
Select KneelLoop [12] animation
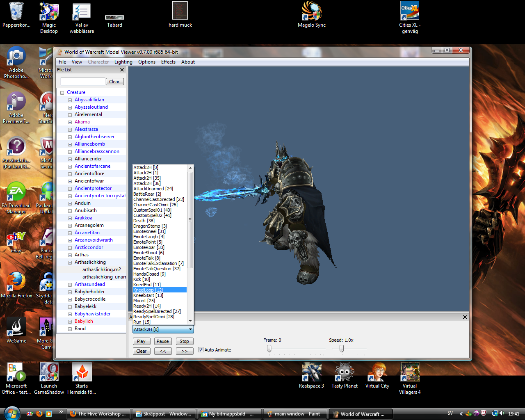160,290
